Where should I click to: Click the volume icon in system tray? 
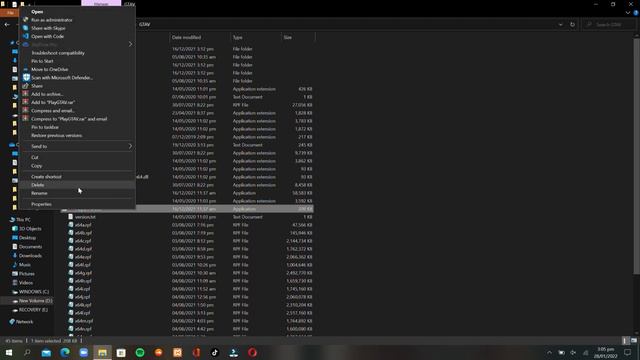point(573,353)
